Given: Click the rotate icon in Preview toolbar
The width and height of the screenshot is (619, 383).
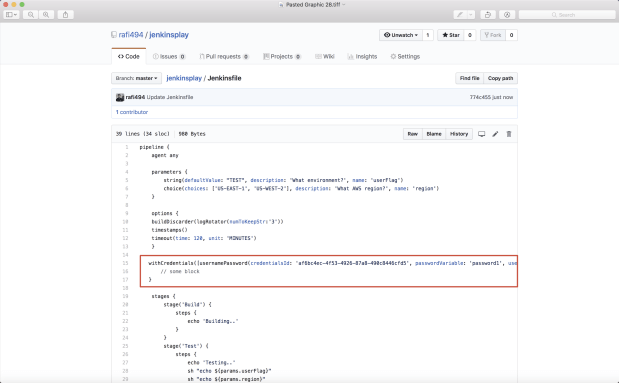Looking at the screenshot, I should coord(488,15).
